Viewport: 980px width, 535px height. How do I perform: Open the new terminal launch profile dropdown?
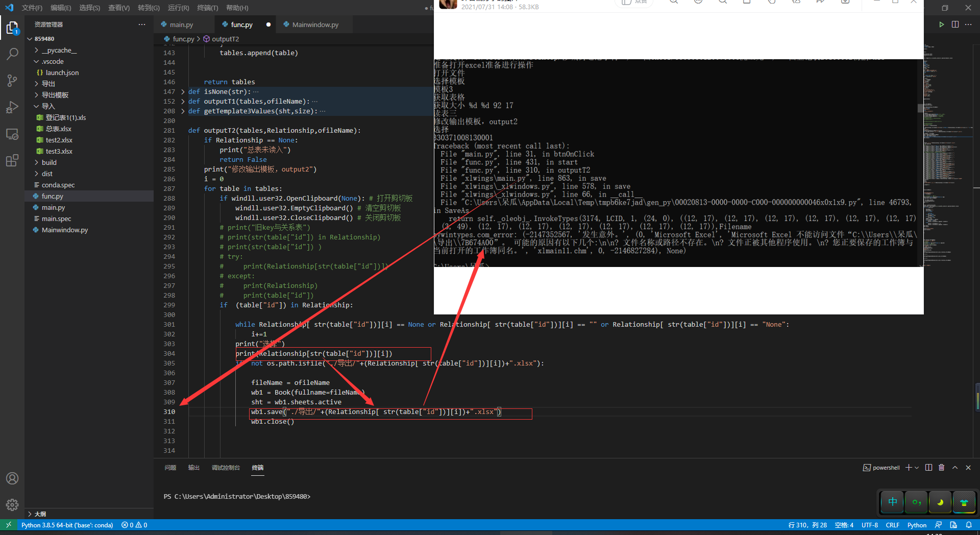tap(917, 468)
